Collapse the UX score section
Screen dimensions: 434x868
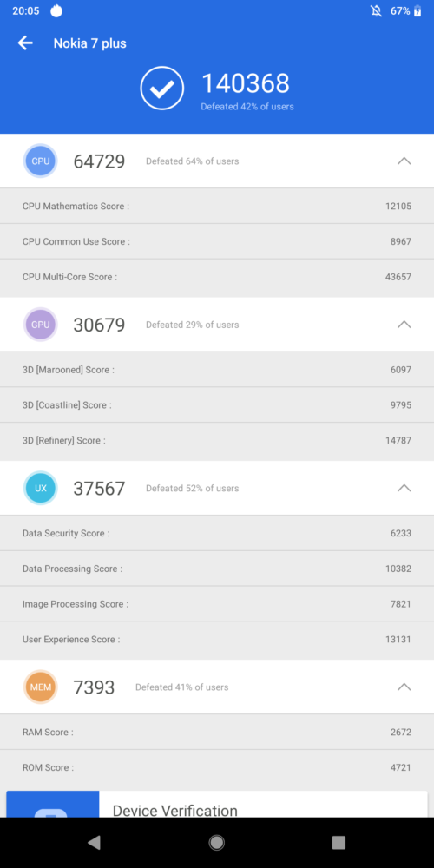404,488
